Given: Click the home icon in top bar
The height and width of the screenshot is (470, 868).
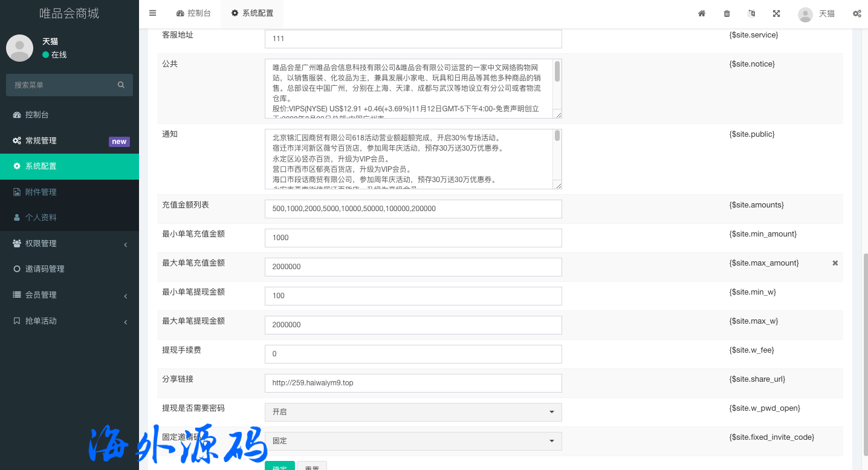Looking at the screenshot, I should (702, 13).
